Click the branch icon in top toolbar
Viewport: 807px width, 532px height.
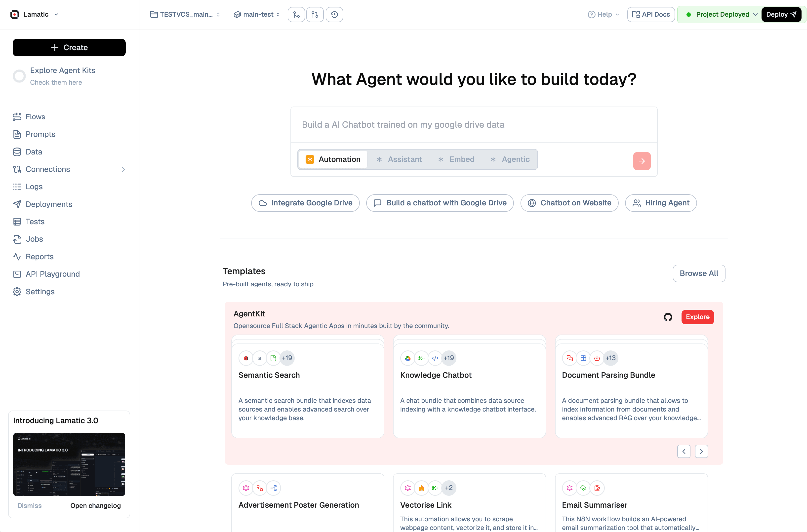pos(296,15)
